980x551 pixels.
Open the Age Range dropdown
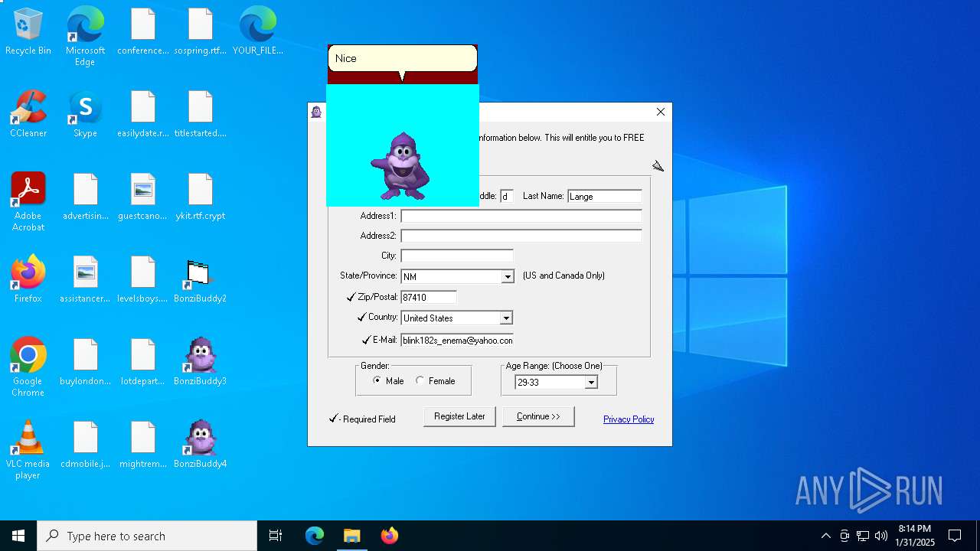590,383
